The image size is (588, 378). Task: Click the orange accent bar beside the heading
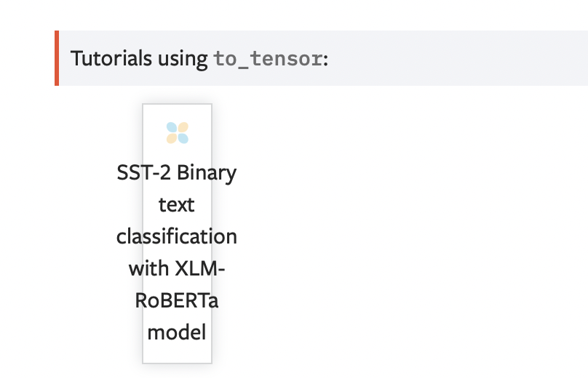coord(56,58)
